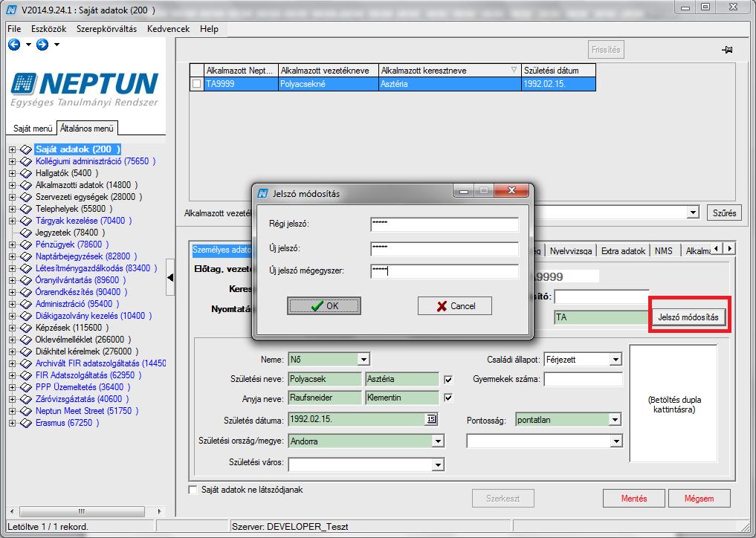Click the book icon of Saját adatok
The width and height of the screenshot is (756, 538).
pyautogui.click(x=26, y=149)
